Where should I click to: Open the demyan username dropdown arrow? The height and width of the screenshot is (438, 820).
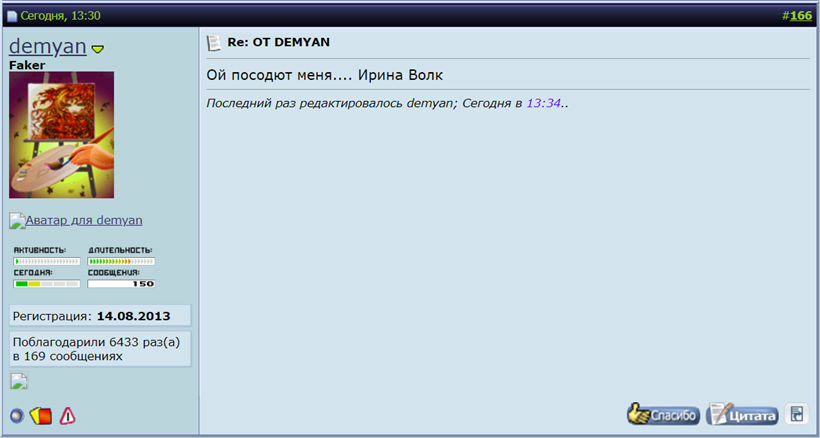click(98, 49)
